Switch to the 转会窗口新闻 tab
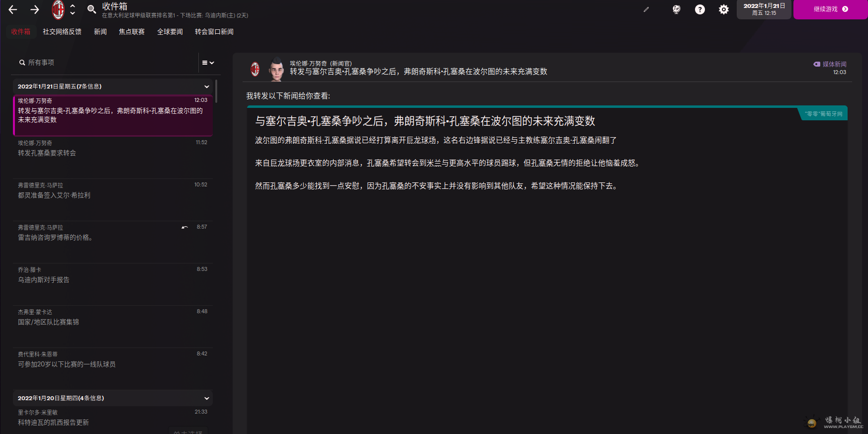Image resolution: width=868 pixels, height=434 pixels. coord(214,32)
